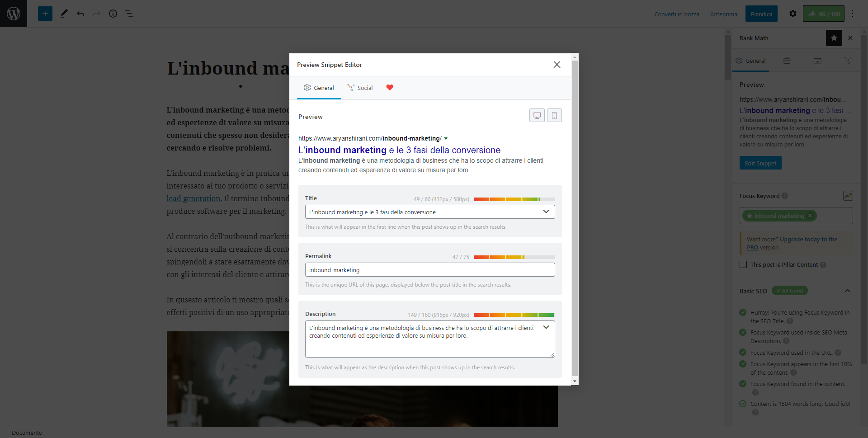Remove the inbound marketing focus keyword tag
This screenshot has height=438, width=868.
point(810,216)
